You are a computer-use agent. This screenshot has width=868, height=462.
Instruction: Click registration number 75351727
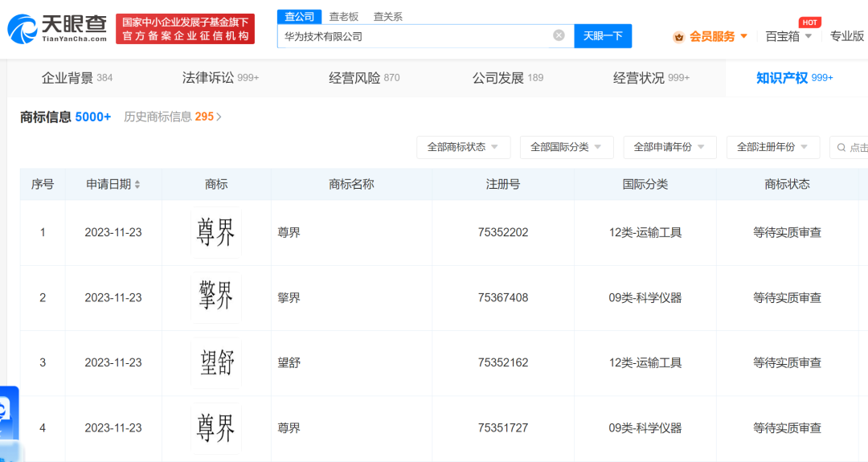[x=503, y=428]
